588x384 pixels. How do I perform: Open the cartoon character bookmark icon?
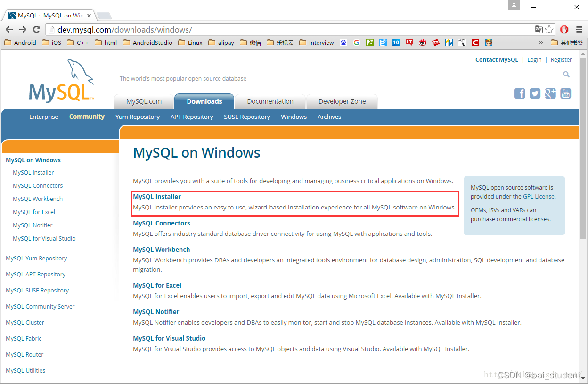point(489,42)
